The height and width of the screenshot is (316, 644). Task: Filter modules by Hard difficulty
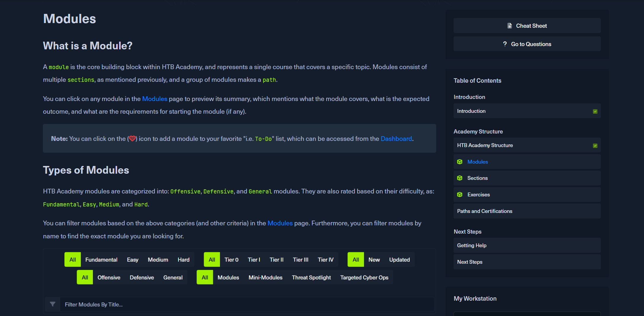tap(183, 260)
